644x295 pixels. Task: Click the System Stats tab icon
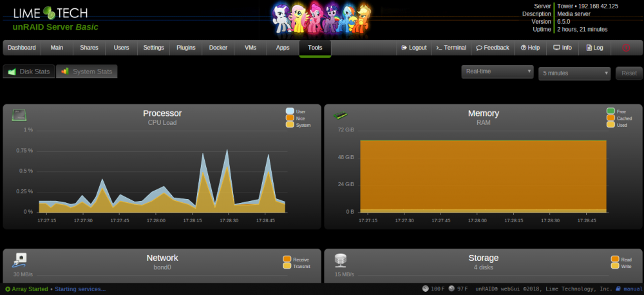tap(65, 71)
